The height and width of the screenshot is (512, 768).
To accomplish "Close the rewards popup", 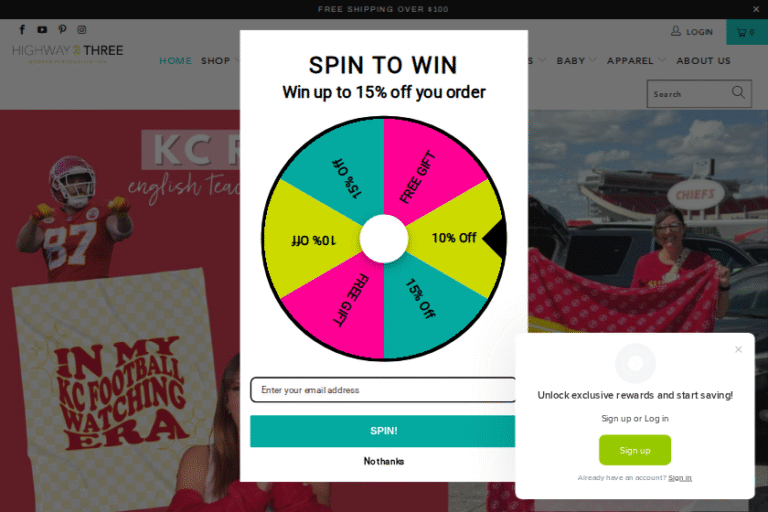I will 738,349.
